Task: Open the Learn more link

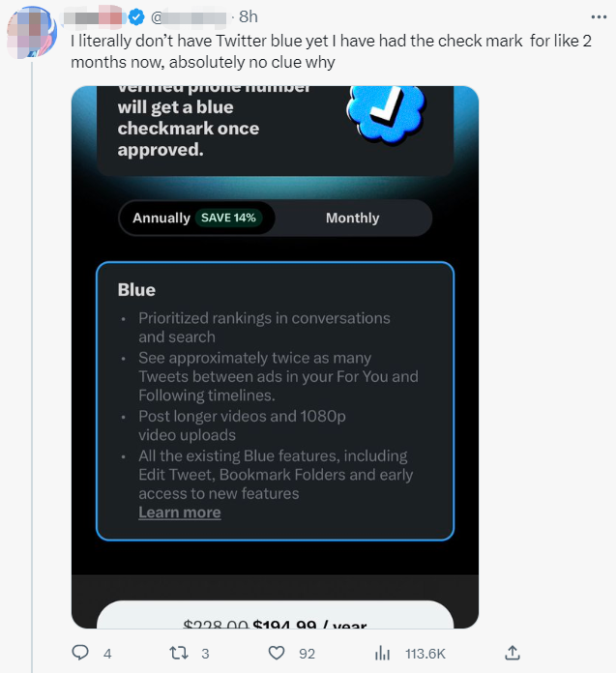Action: point(180,512)
